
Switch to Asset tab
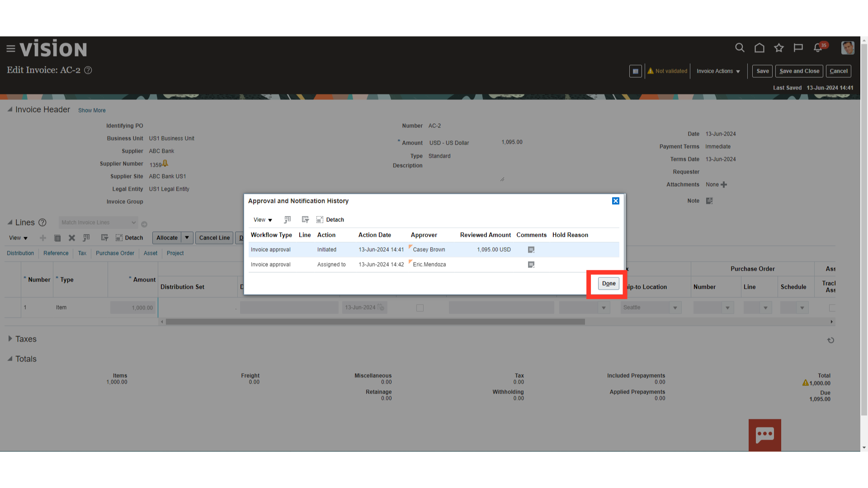pos(151,253)
